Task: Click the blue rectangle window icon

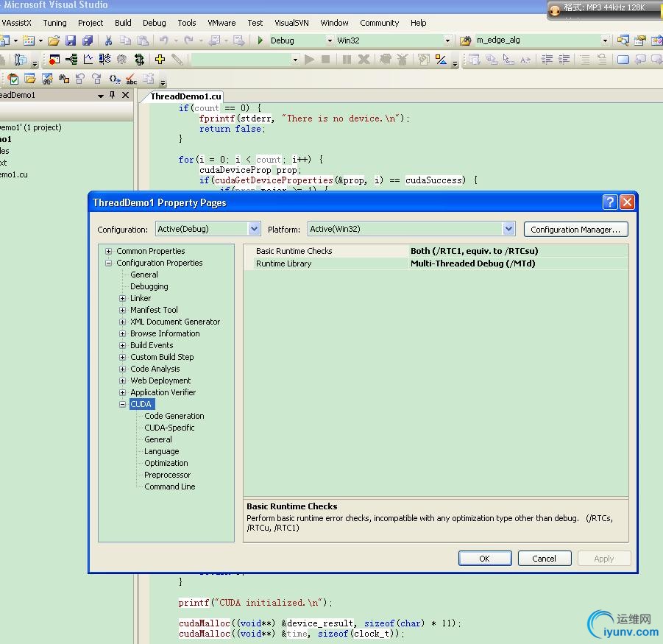Action: 623,60
